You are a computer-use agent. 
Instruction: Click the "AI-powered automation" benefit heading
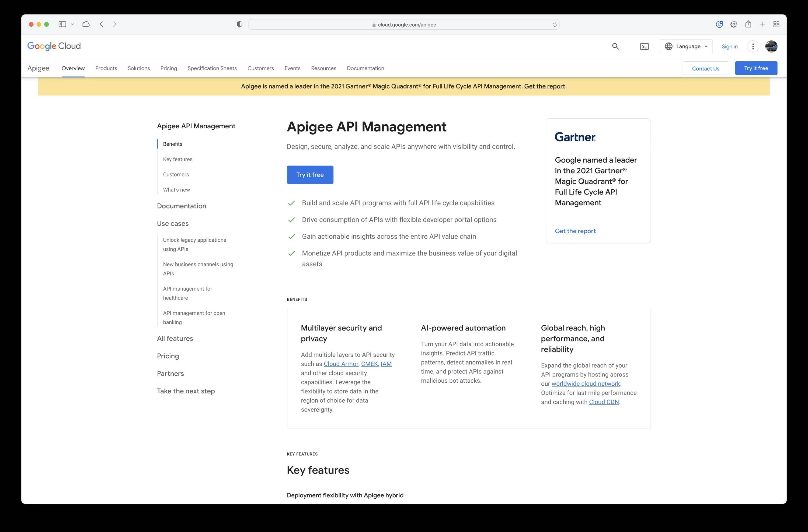463,328
